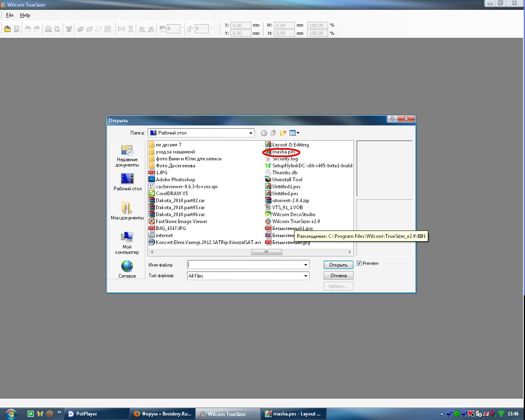Select the folder пе десинг 7
525x420 pixels.
(x=165, y=145)
